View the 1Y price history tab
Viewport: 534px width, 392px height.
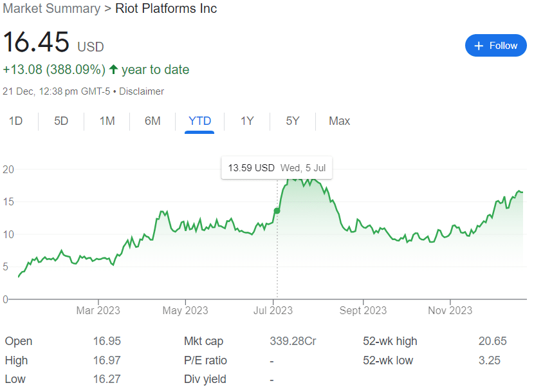(x=247, y=121)
